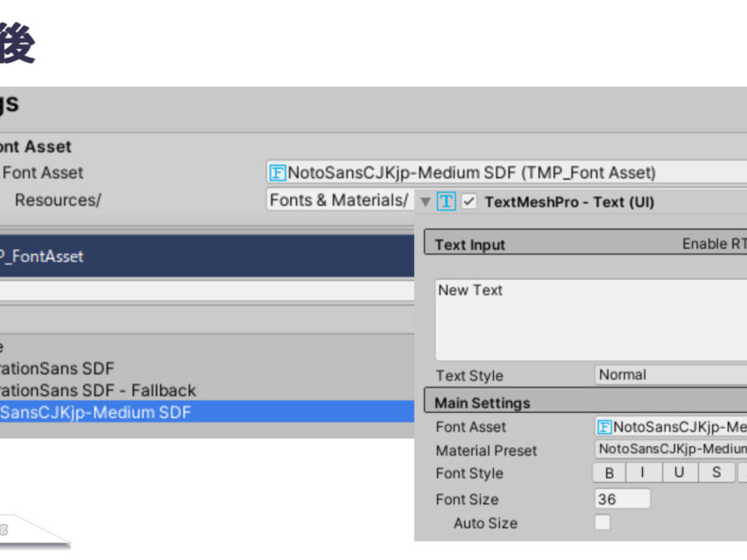This screenshot has width=747, height=560.
Task: Click the F icon in Main Settings Font Asset field
Action: (x=604, y=427)
